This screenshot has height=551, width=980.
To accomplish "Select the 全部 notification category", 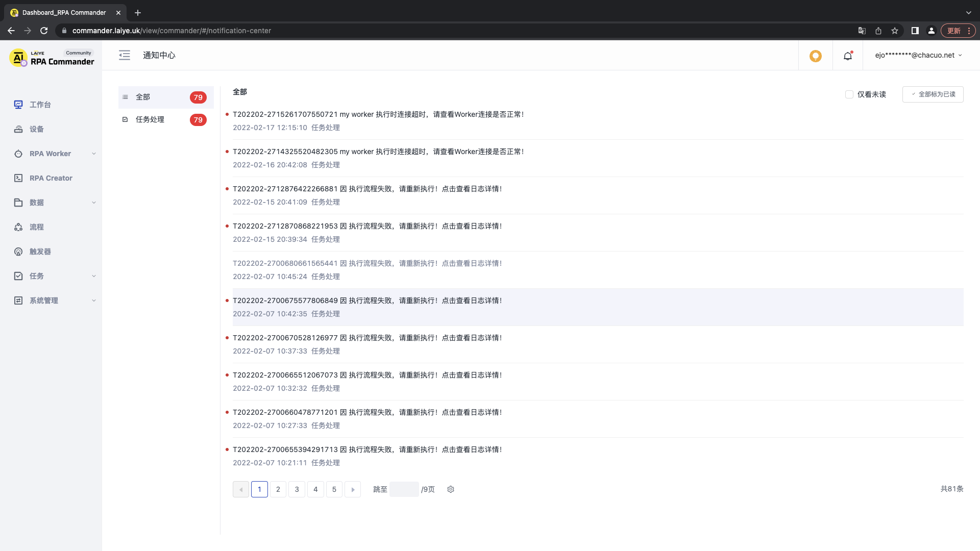I will pos(166,97).
